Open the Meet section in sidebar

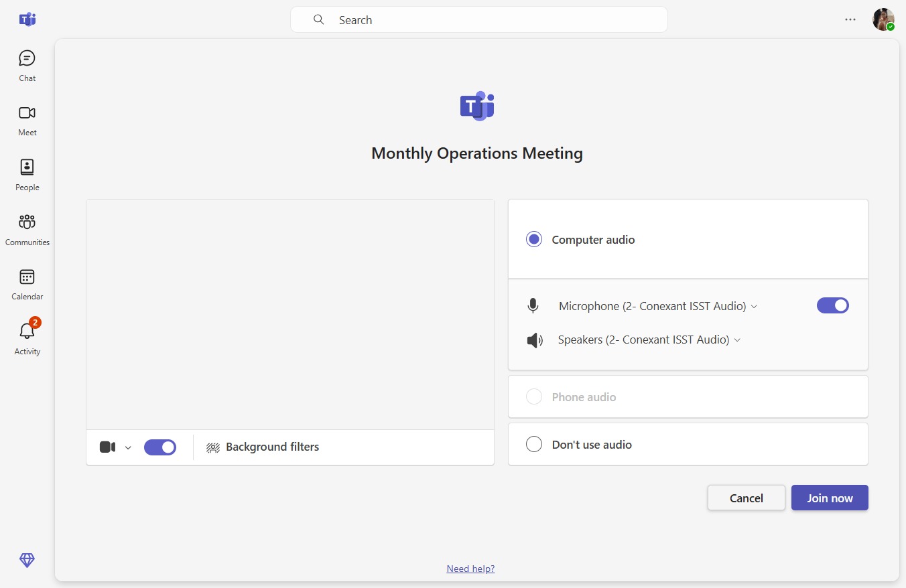tap(27, 121)
